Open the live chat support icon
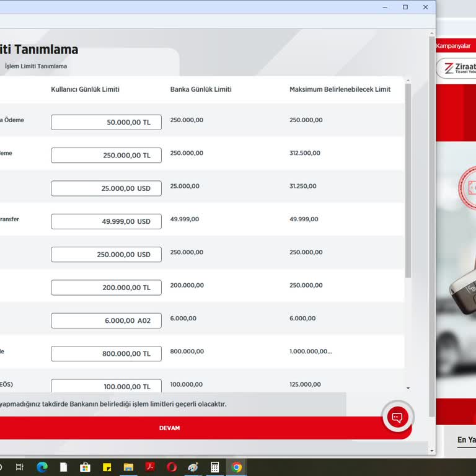 pyautogui.click(x=397, y=417)
